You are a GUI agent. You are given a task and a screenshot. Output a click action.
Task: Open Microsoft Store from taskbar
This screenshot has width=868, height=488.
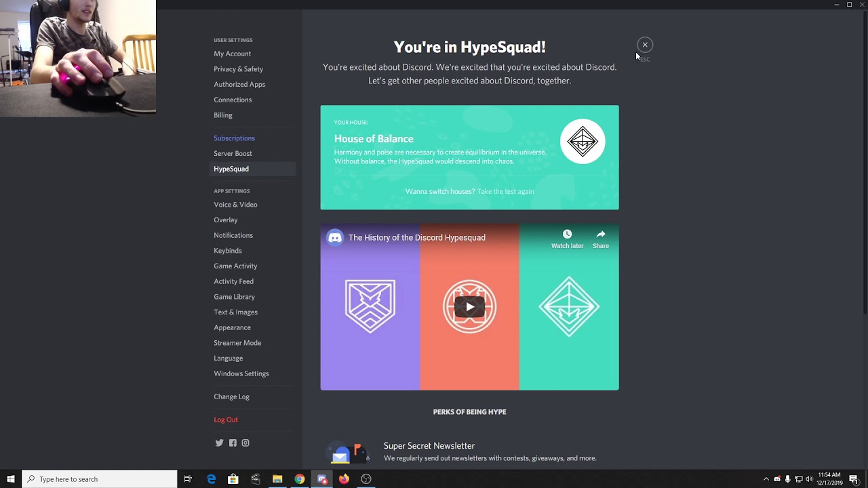233,479
